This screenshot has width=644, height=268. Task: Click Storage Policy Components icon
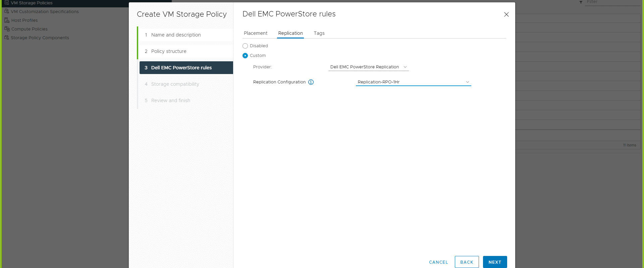point(6,38)
